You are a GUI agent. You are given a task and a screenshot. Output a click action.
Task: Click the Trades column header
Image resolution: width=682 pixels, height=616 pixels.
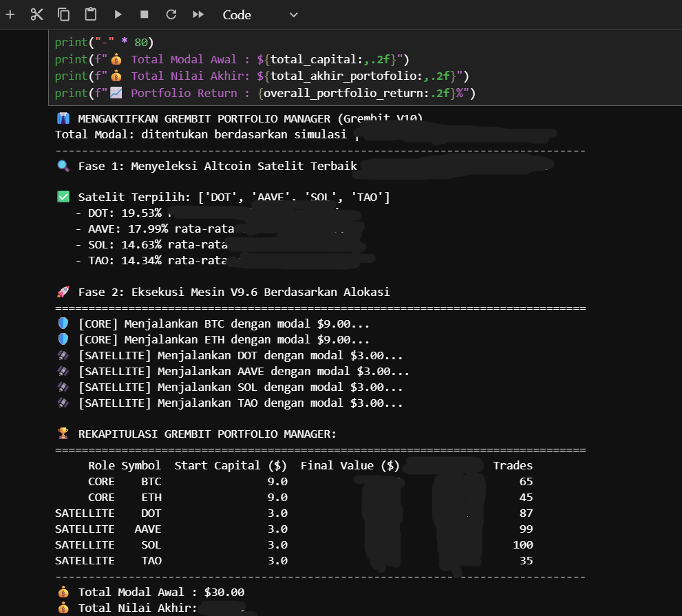tap(513, 466)
